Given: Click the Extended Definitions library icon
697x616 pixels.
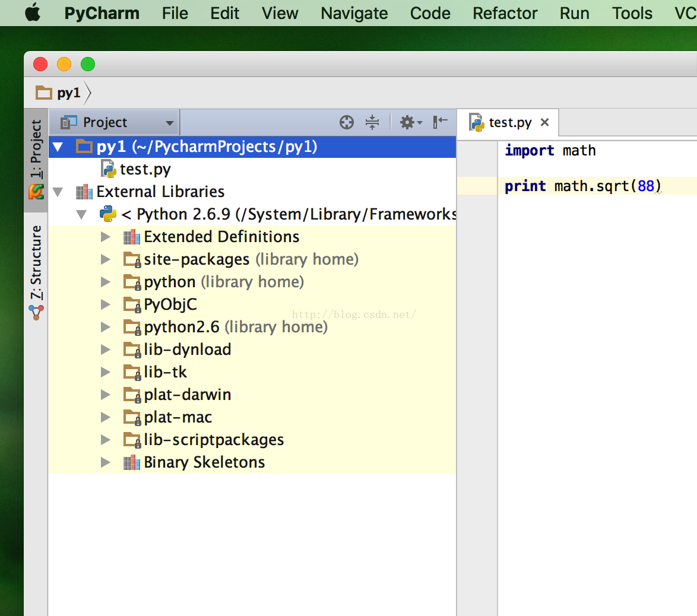Looking at the screenshot, I should (132, 237).
